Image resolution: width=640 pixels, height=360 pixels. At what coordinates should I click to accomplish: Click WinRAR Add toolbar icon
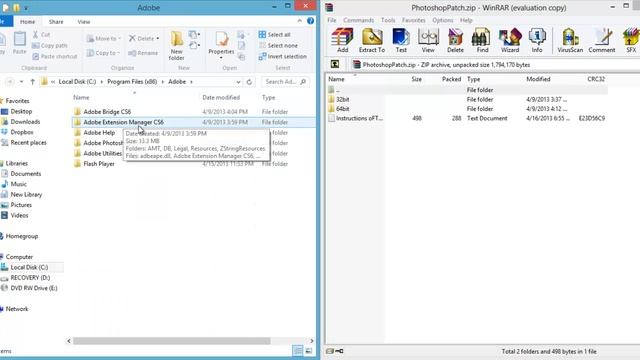pyautogui.click(x=342, y=40)
